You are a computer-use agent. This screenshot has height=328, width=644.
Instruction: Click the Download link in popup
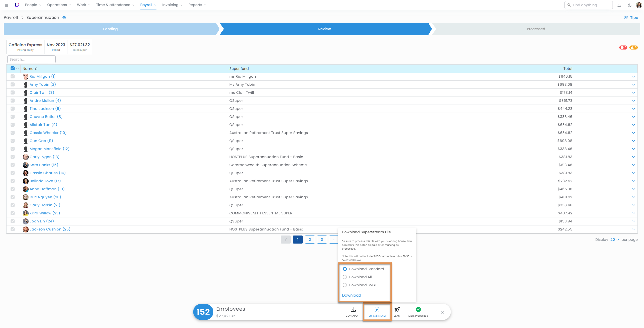click(351, 295)
